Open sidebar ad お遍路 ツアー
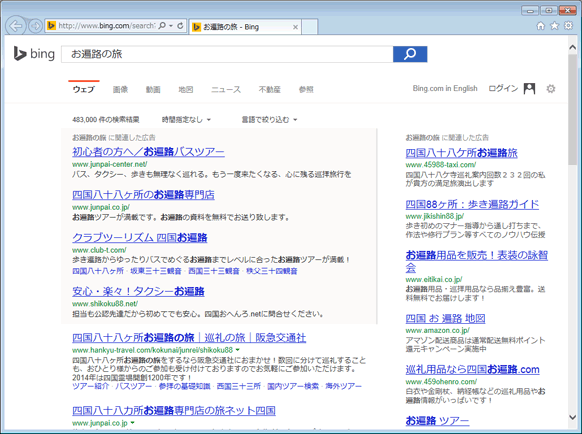The width and height of the screenshot is (582, 434). point(437,421)
